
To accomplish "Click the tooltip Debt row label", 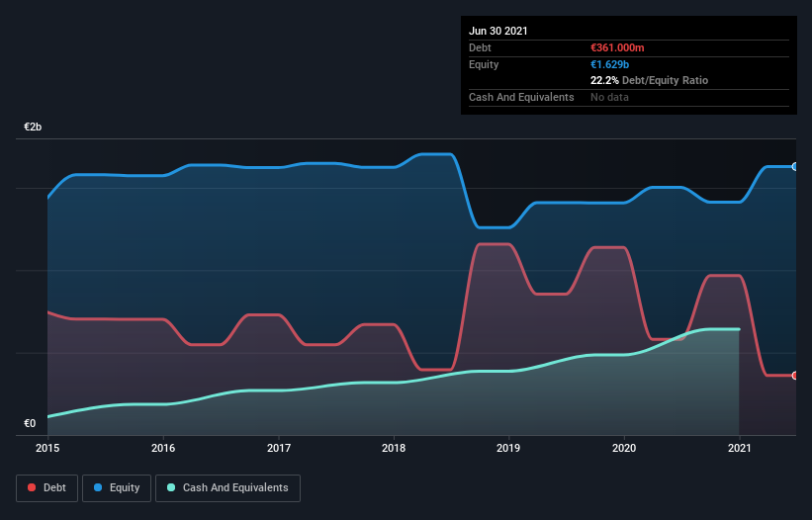I will coord(480,48).
